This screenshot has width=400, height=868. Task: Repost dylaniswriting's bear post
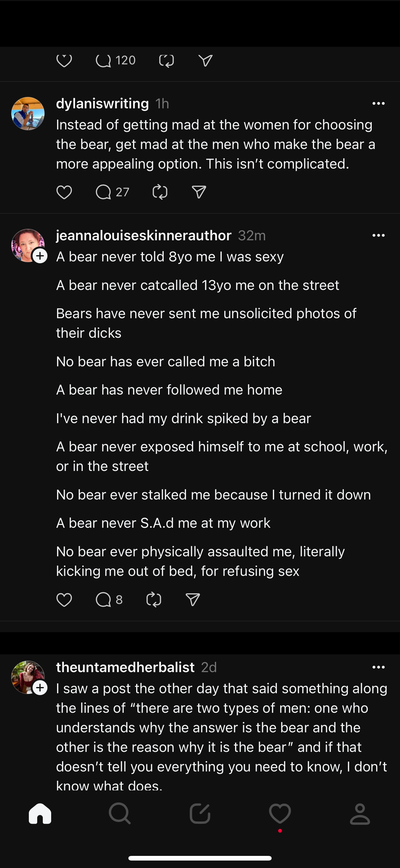click(x=160, y=192)
